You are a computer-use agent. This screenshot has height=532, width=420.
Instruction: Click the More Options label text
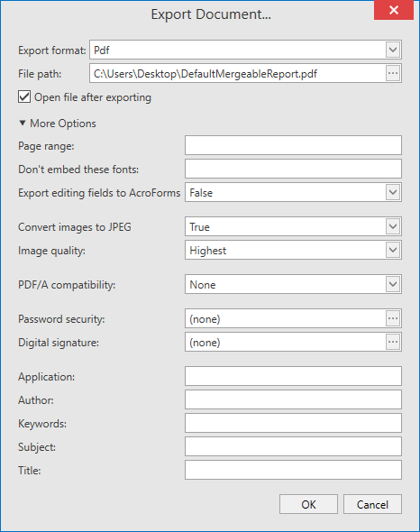click(63, 124)
